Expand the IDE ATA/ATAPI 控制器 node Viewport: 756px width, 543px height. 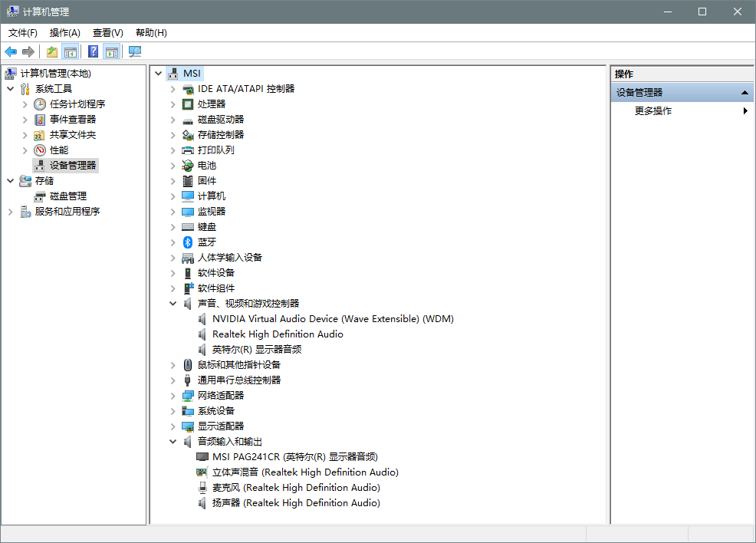tap(173, 89)
